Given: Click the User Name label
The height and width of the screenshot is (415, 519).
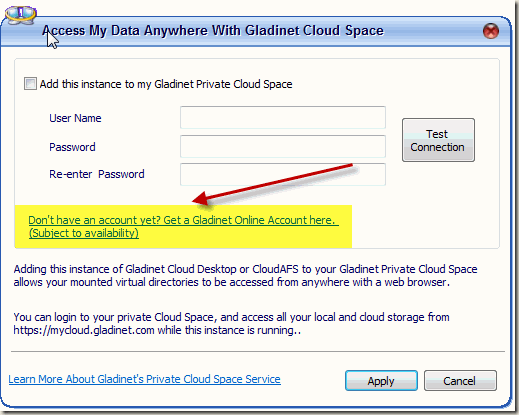Looking at the screenshot, I should click(x=75, y=118).
